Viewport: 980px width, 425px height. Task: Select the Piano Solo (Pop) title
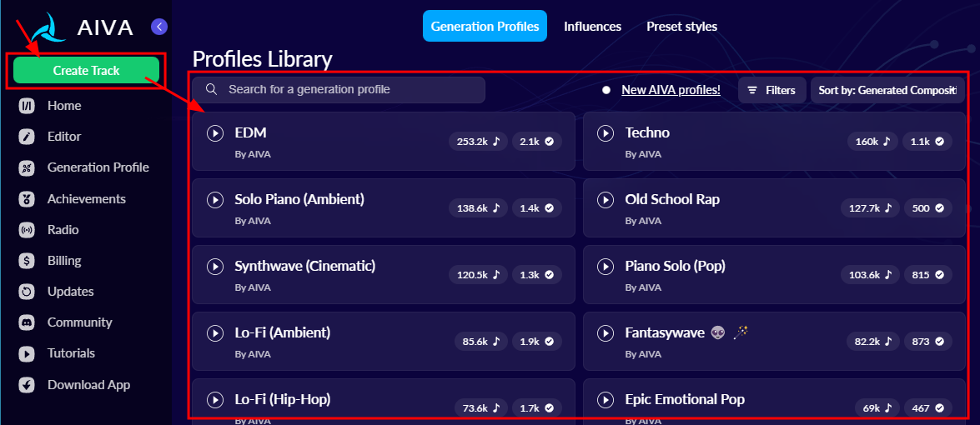coord(675,266)
